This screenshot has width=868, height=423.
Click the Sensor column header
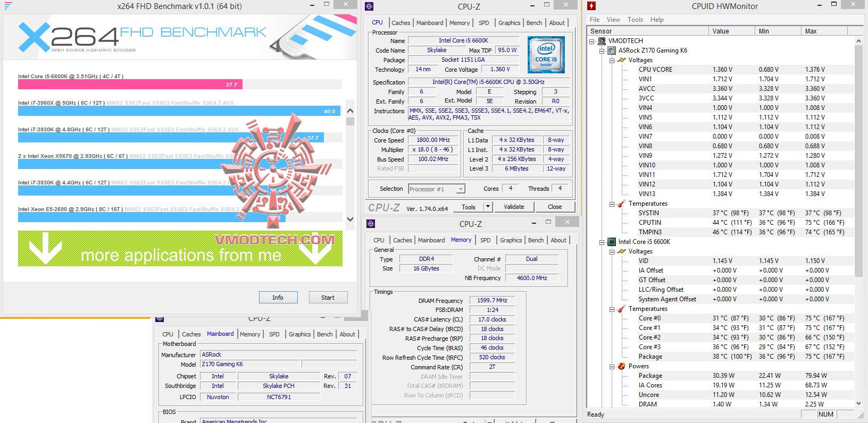(x=648, y=31)
